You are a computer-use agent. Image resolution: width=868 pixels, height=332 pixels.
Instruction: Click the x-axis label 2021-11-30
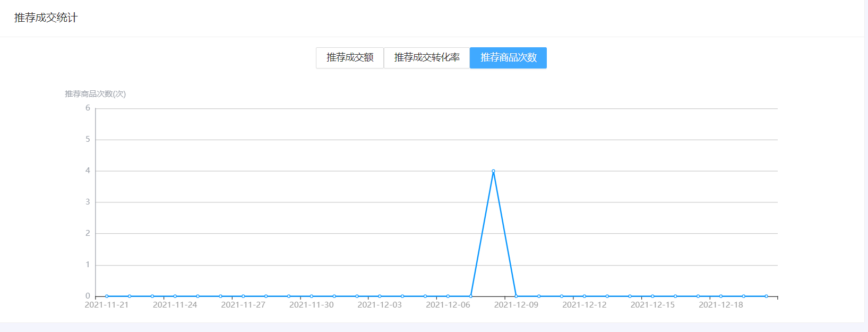tap(311, 305)
